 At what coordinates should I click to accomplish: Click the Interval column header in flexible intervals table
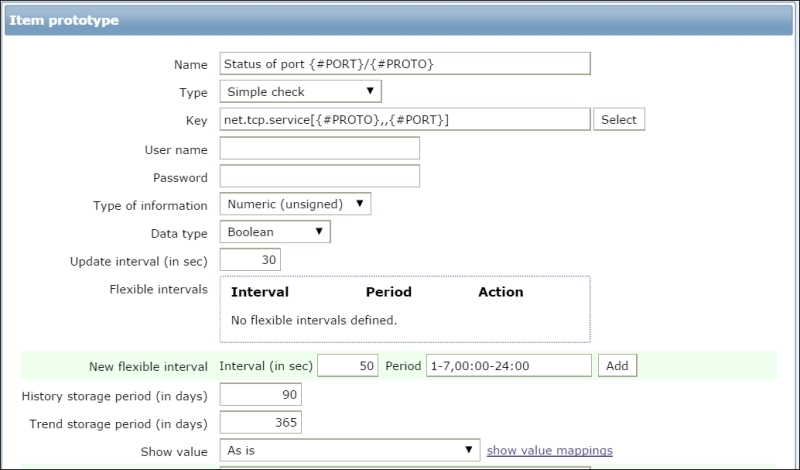pyautogui.click(x=260, y=292)
